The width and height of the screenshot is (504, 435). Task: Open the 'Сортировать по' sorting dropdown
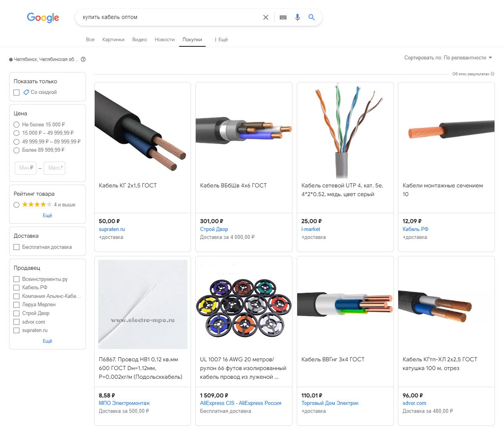point(448,58)
